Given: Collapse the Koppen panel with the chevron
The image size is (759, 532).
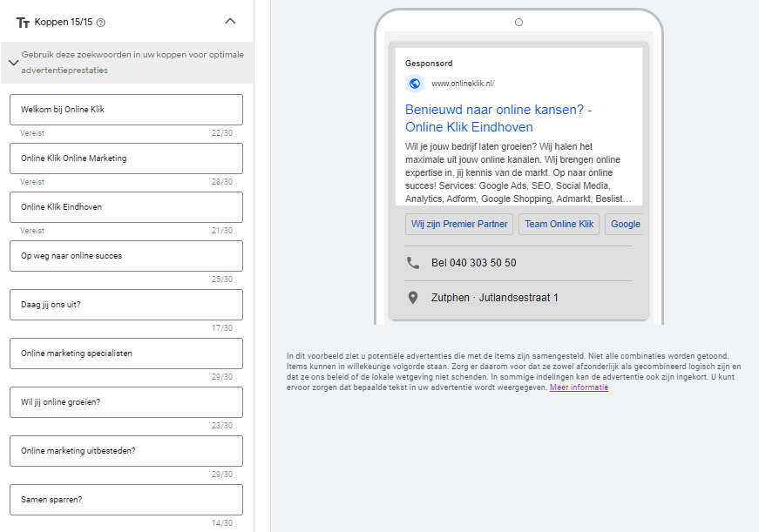Looking at the screenshot, I should (230, 19).
